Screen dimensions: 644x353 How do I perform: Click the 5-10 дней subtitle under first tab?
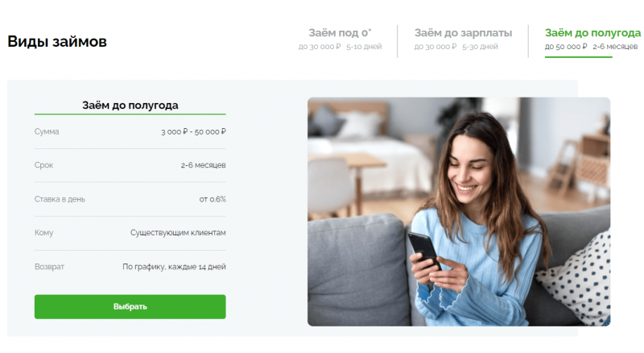[x=364, y=47]
